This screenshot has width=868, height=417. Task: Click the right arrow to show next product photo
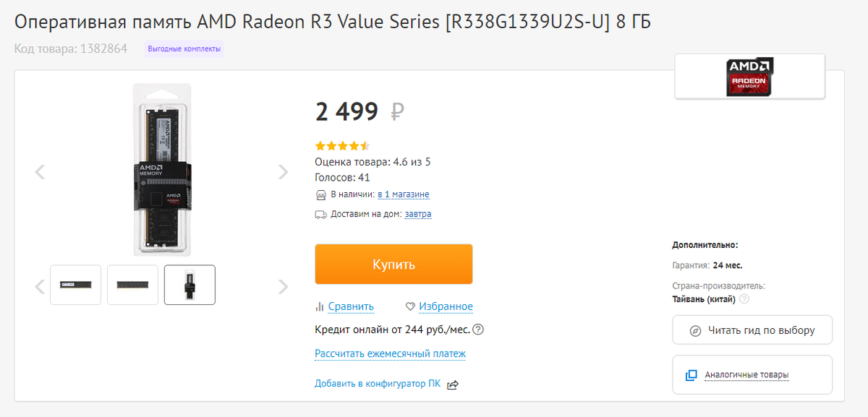282,172
